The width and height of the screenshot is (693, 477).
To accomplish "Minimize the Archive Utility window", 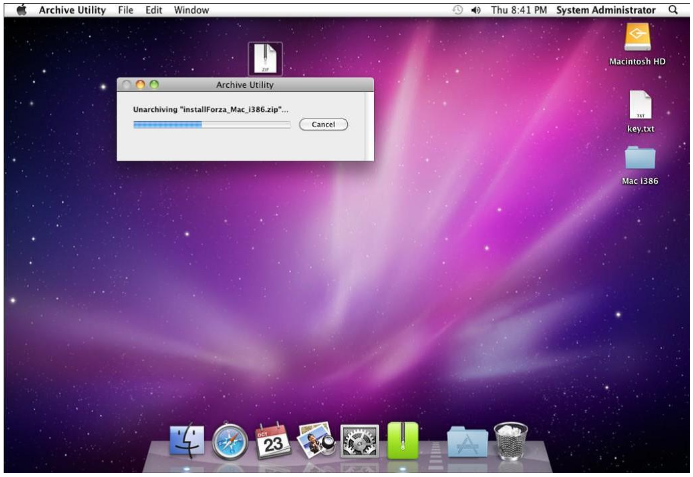I will [141, 84].
